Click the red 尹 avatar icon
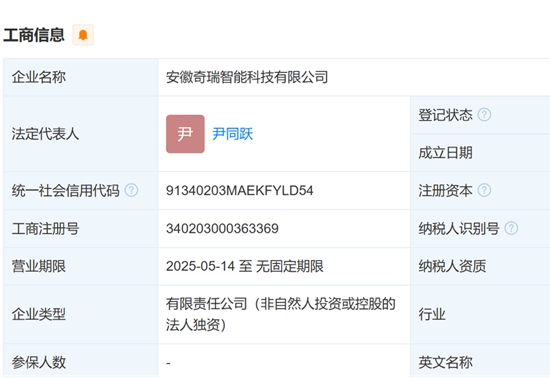The image size is (550, 378). point(185,134)
